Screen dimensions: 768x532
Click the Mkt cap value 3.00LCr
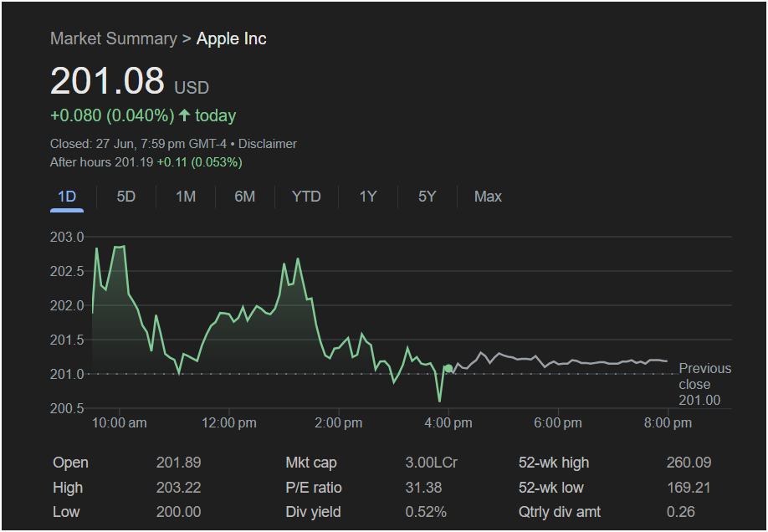point(432,463)
